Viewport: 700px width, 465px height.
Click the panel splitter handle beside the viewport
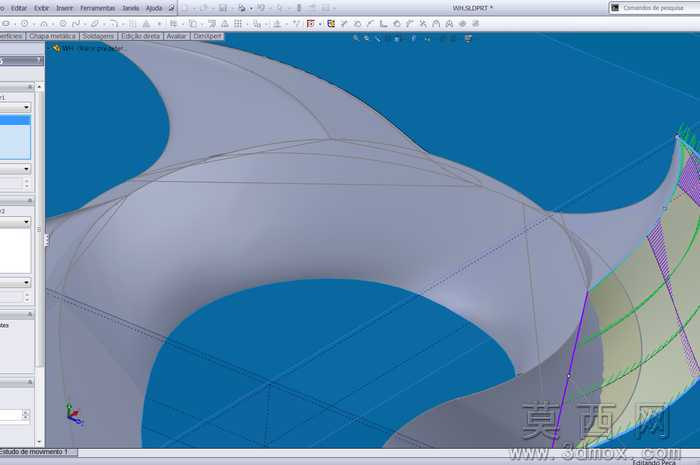click(46, 241)
